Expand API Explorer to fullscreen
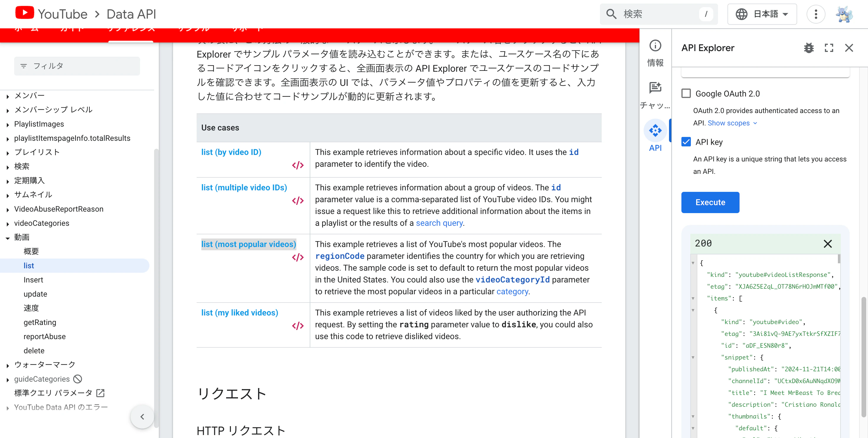Image resolution: width=868 pixels, height=438 pixels. click(829, 48)
